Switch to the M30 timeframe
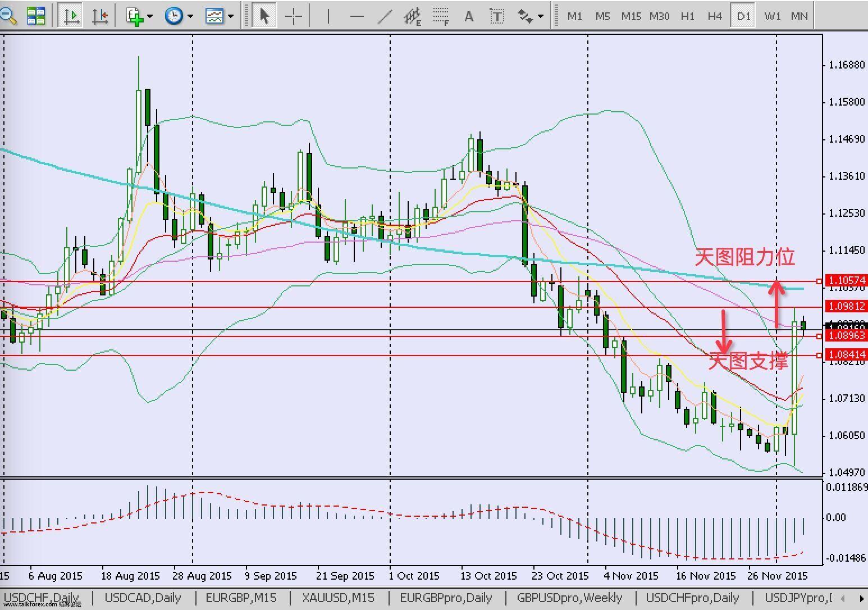Screen dimensions: 868x610 click(659, 16)
